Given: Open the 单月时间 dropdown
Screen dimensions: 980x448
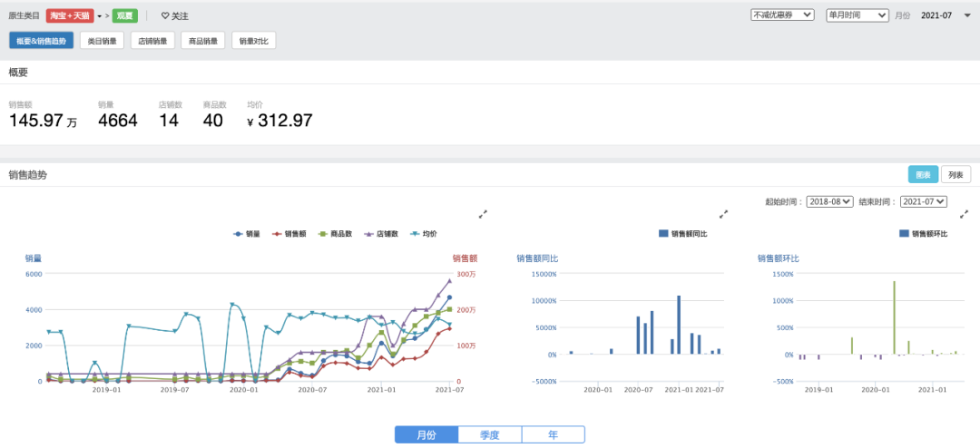Looking at the screenshot, I should pos(857,15).
